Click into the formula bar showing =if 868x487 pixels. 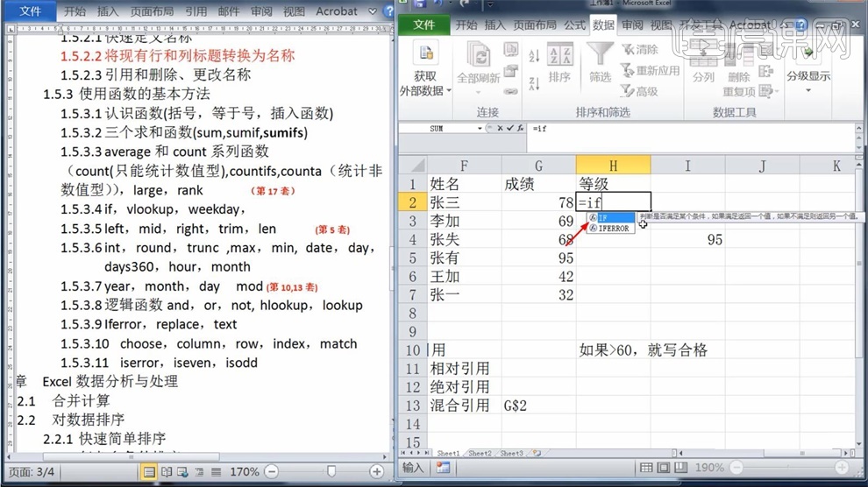pos(692,128)
